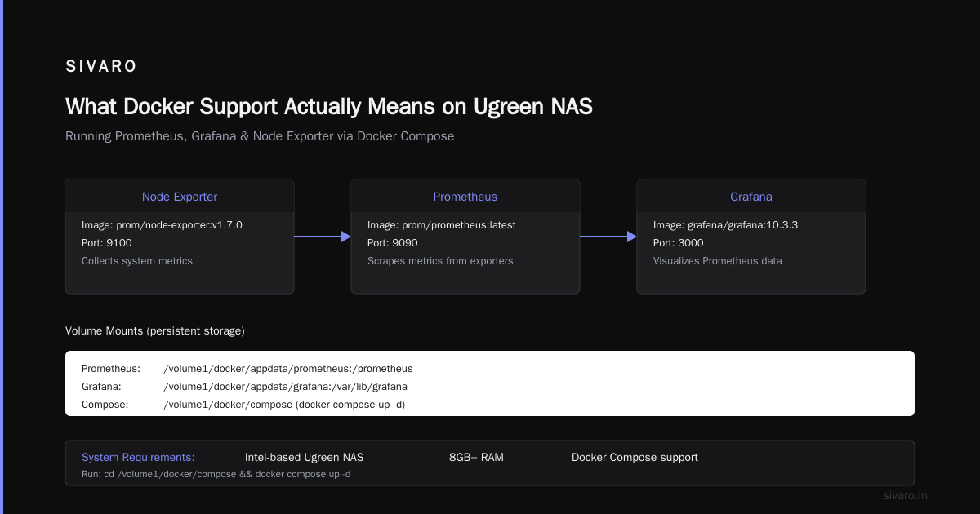Open the sivaro.in site link
The image size is (980, 514).
point(906,495)
